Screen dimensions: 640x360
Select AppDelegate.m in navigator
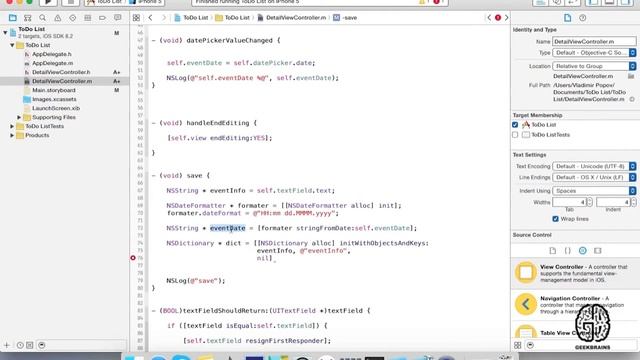pyautogui.click(x=53, y=63)
